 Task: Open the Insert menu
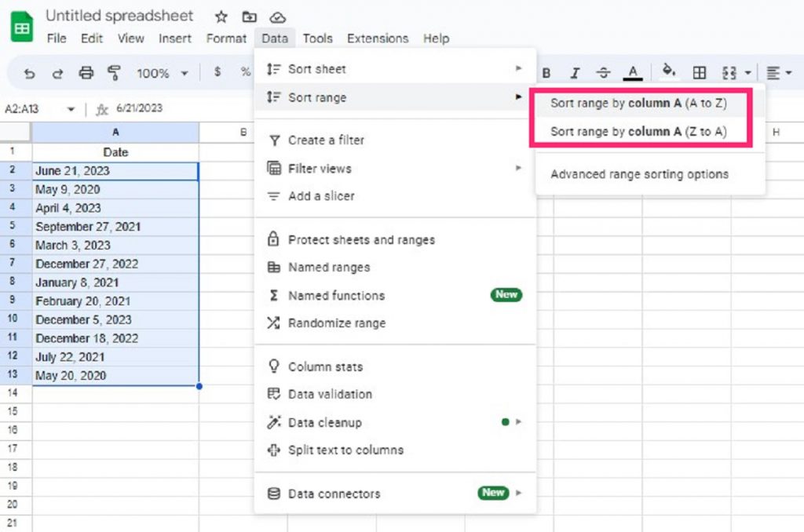point(175,38)
